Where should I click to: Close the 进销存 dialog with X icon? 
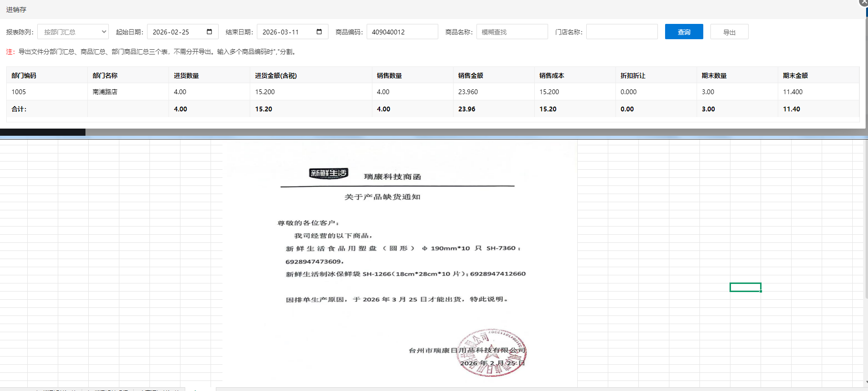coord(864,2)
